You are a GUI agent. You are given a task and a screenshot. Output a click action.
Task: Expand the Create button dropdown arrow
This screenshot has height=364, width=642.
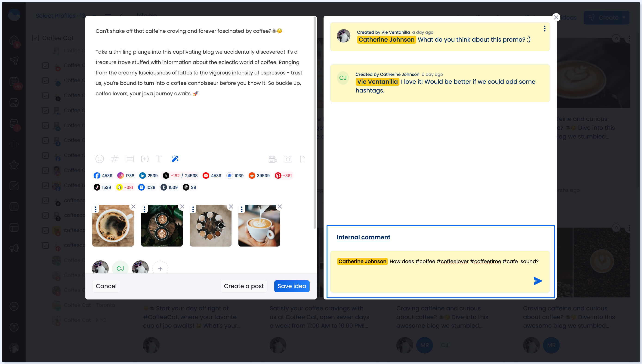click(x=624, y=18)
